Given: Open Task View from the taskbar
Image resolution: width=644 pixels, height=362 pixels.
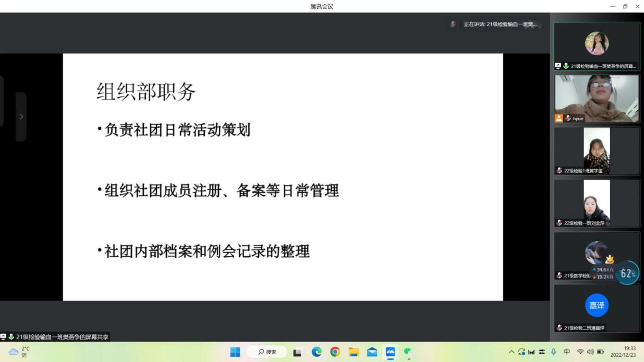Looking at the screenshot, I should pyautogui.click(x=297, y=352).
